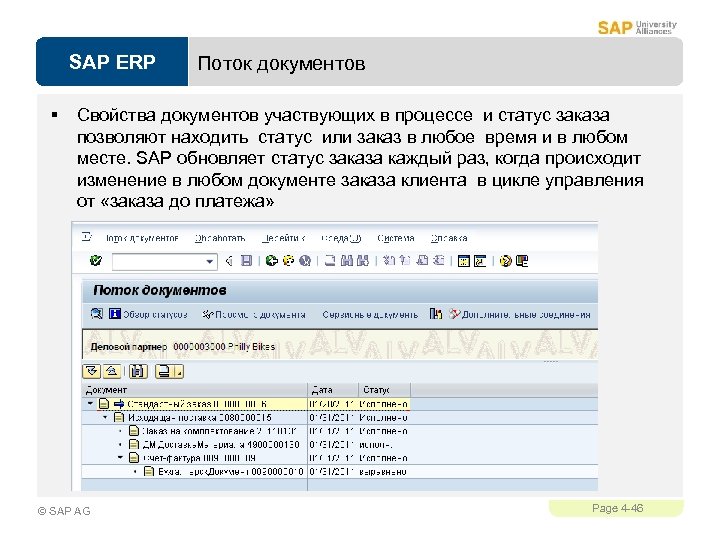The width and height of the screenshot is (720, 540).
Task: Click the Find Next binoculars icon
Action: (363, 261)
